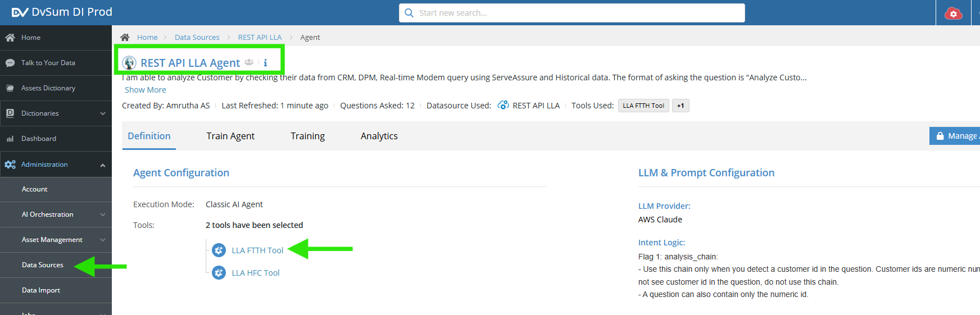Screen dimensions: 980x315
Task: Click the LLA FTTH Tool tag
Action: tap(643, 106)
